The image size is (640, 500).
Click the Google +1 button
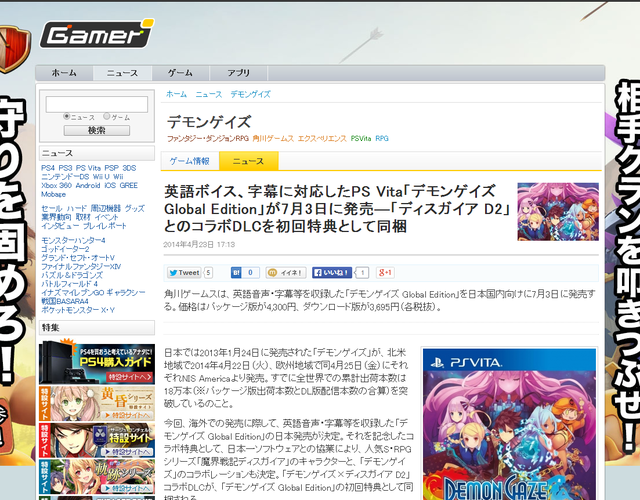pyautogui.click(x=385, y=273)
